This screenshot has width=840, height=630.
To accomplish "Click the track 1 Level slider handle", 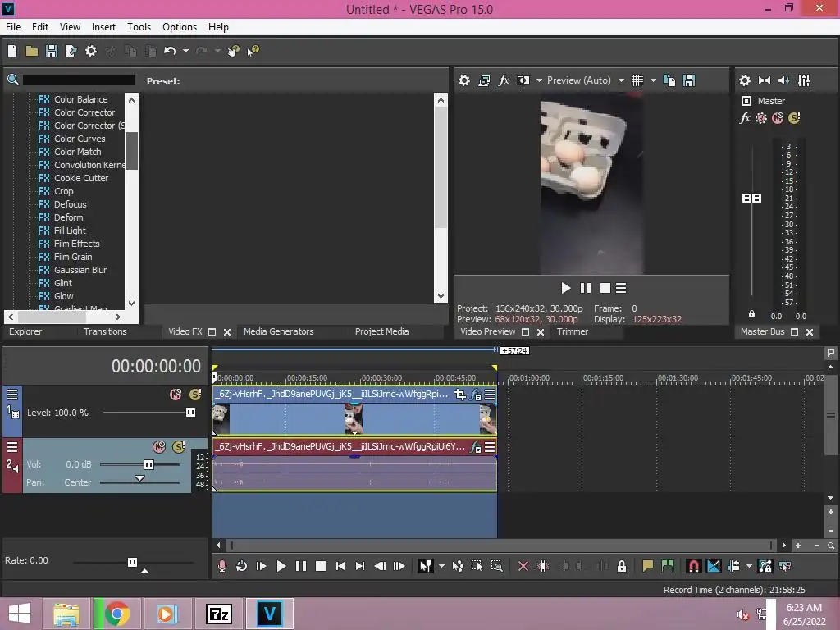I will click(x=190, y=413).
